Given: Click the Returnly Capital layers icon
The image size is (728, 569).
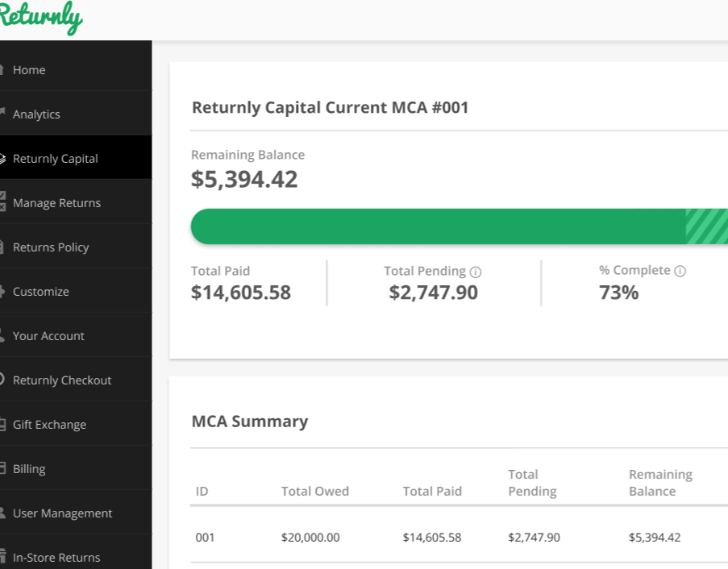Looking at the screenshot, I should 2,158.
